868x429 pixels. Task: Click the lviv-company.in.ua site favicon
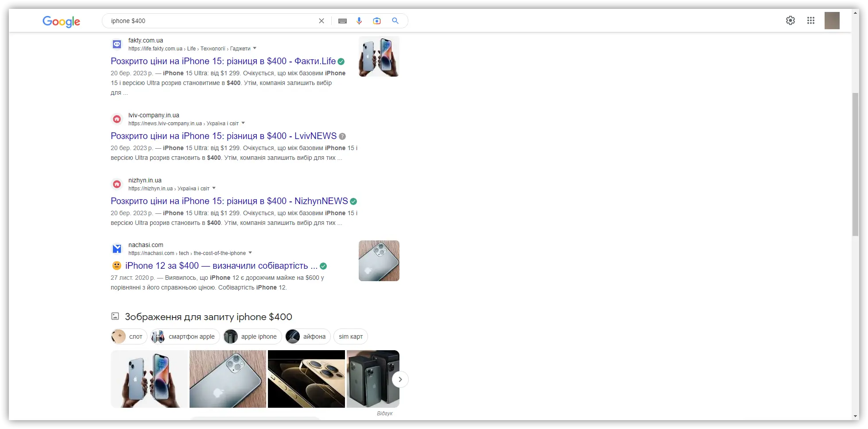tap(117, 119)
